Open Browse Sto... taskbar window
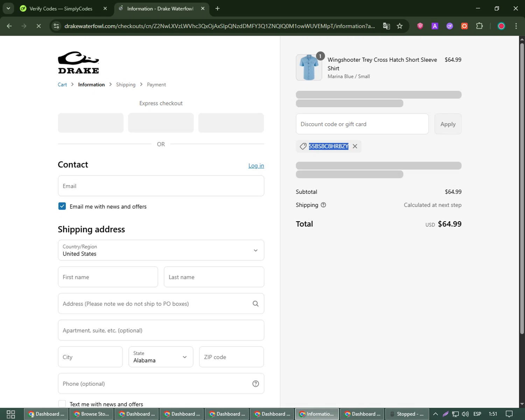 coord(92,414)
